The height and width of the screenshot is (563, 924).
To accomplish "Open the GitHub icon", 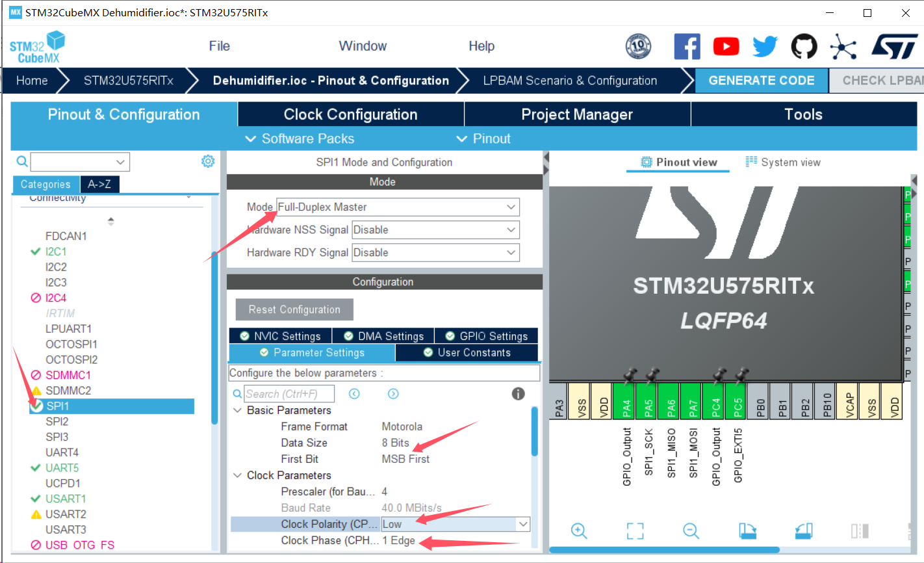I will [x=804, y=46].
